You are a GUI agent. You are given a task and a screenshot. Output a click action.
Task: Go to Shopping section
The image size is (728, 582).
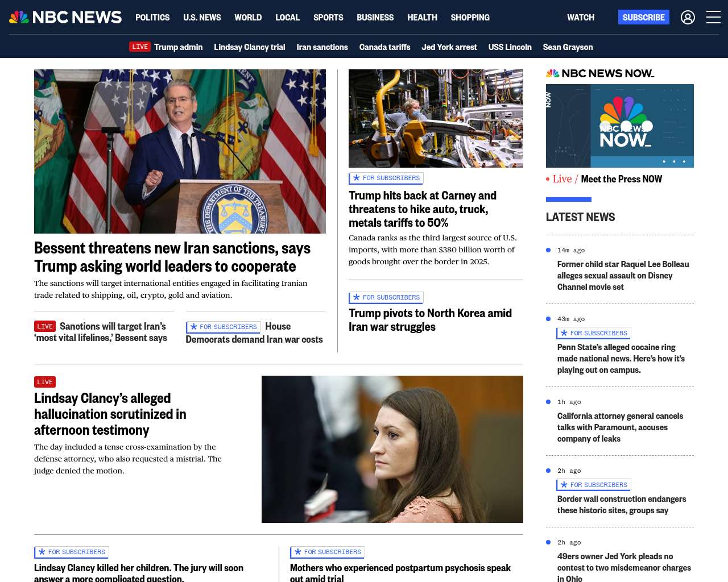pos(470,18)
